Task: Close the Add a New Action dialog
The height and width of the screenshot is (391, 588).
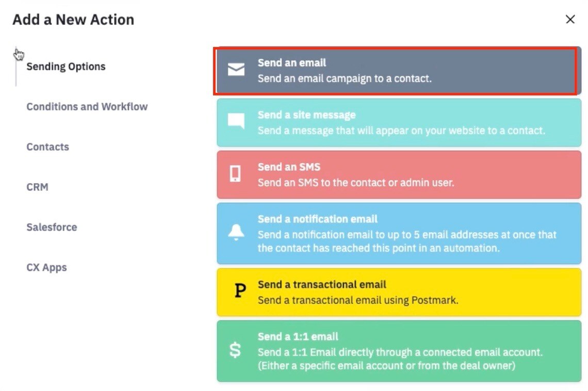Action: (570, 19)
